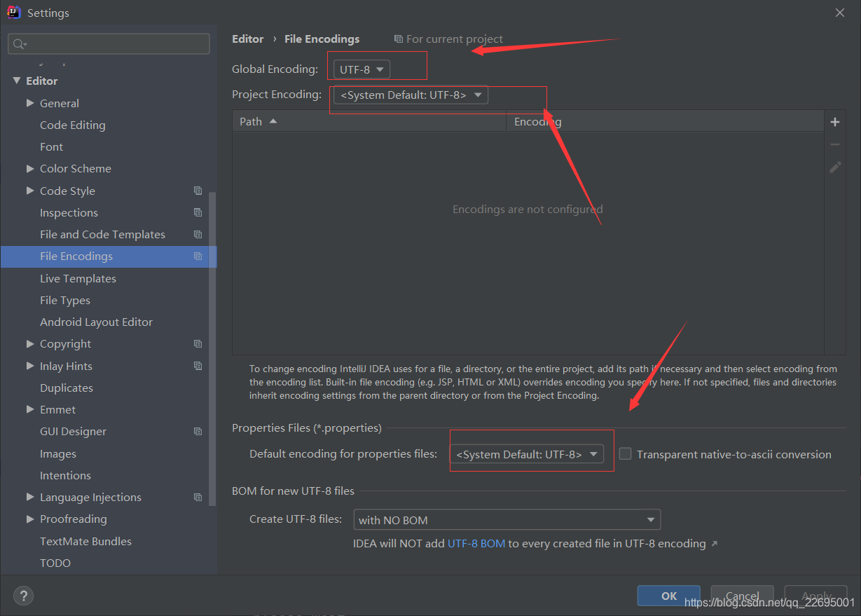Enable Transparent native-to-ascii conversion
The height and width of the screenshot is (616, 861).
[x=624, y=453]
